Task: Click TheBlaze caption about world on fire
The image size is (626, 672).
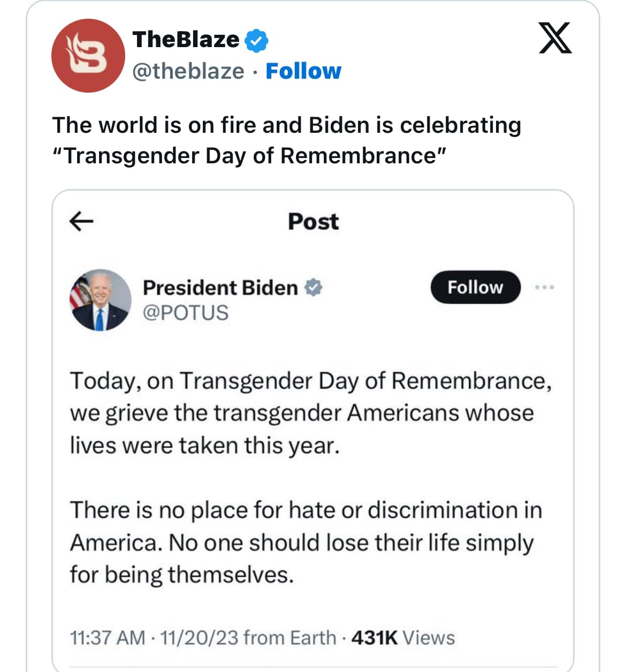Action: [287, 140]
